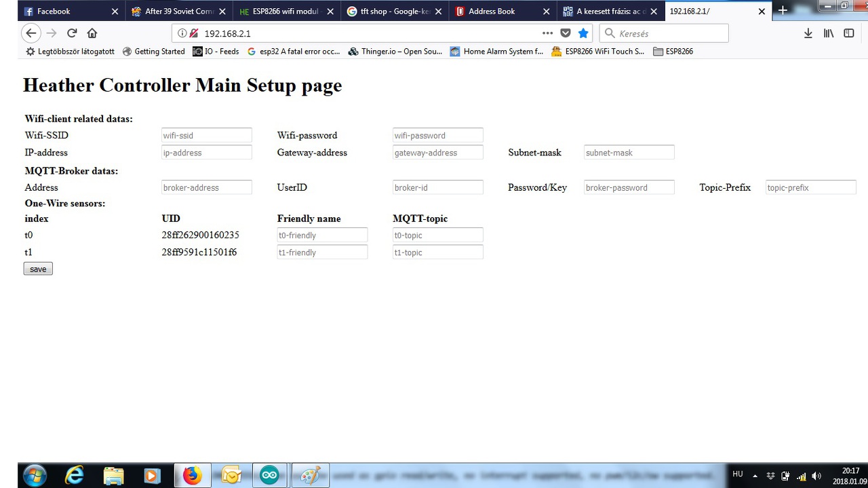
Task: Open the volume control tray icon
Action: coord(816,476)
